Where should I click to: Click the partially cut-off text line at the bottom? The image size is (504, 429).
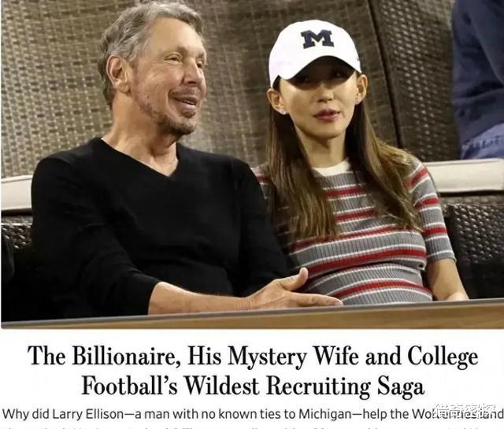coord(252,427)
